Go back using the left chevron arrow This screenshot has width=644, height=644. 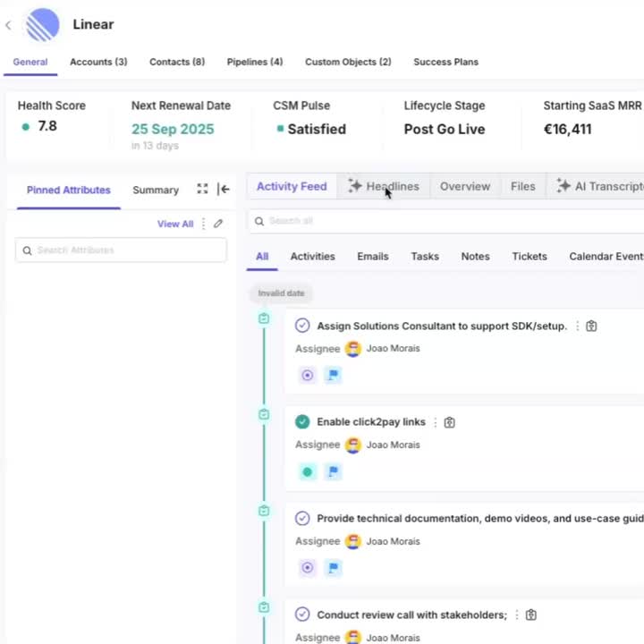pos(9,25)
